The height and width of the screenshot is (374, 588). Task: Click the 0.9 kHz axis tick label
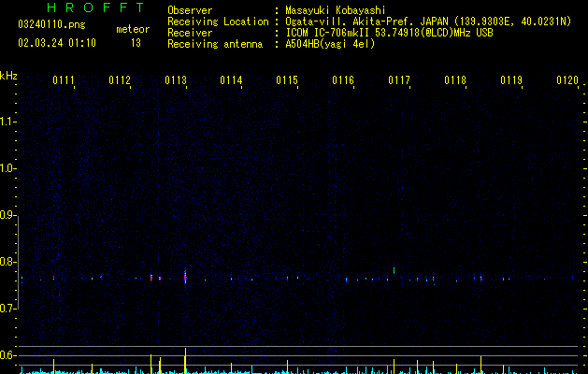click(x=7, y=215)
